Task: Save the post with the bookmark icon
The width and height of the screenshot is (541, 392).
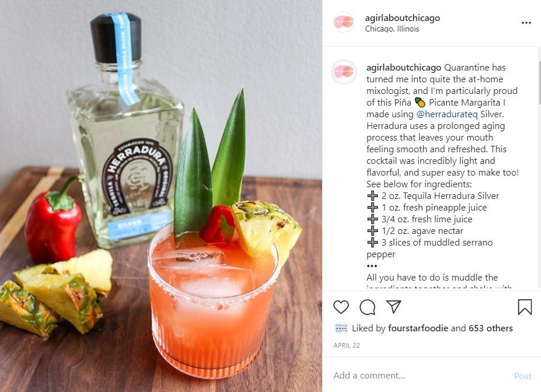Action: click(x=525, y=307)
